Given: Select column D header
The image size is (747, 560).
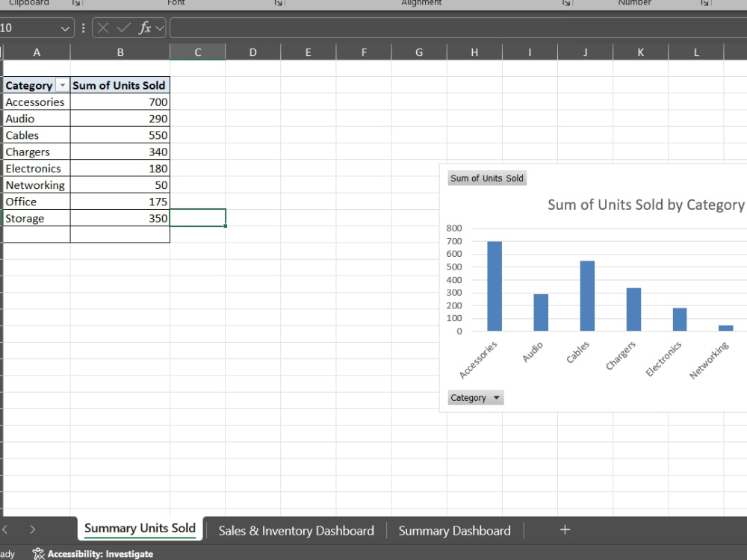Looking at the screenshot, I should click(x=253, y=52).
